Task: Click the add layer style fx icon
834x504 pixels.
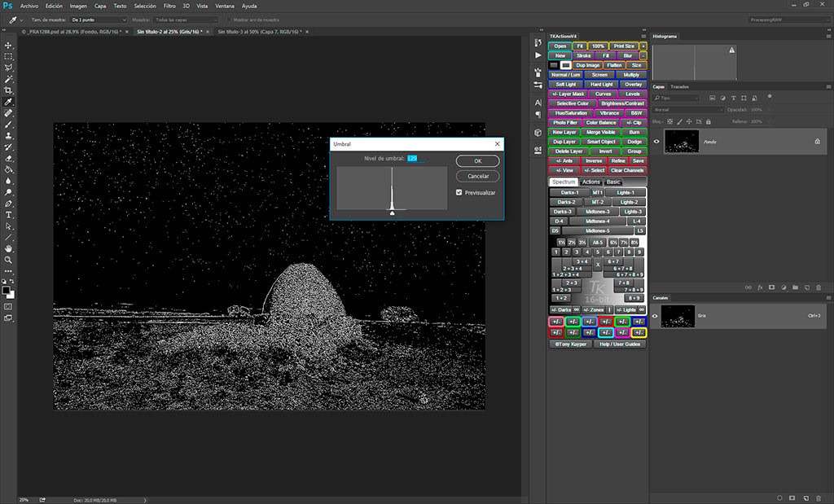Action: 759,287
